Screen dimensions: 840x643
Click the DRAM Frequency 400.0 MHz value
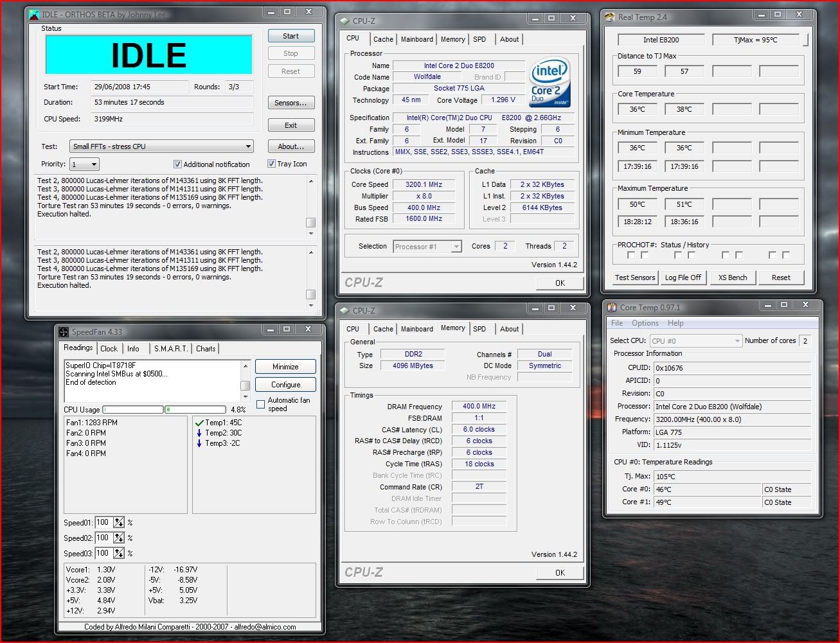[479, 406]
